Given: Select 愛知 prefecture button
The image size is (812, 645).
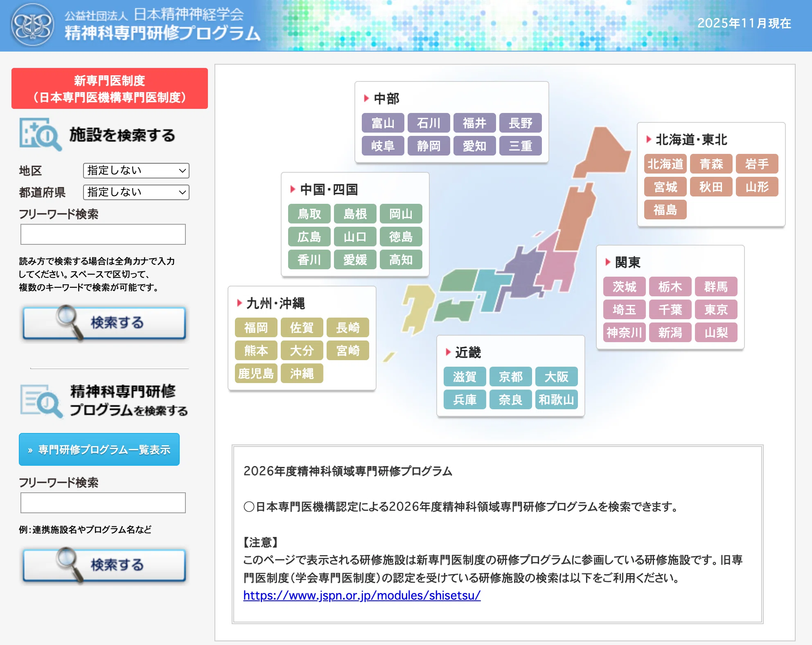Looking at the screenshot, I should click(x=475, y=146).
